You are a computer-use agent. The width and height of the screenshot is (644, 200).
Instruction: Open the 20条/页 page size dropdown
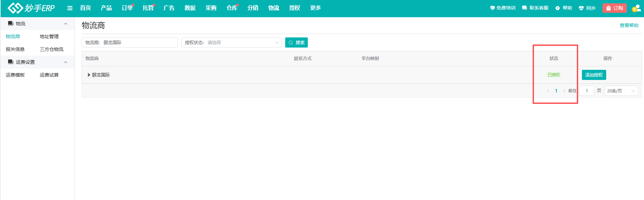(621, 91)
